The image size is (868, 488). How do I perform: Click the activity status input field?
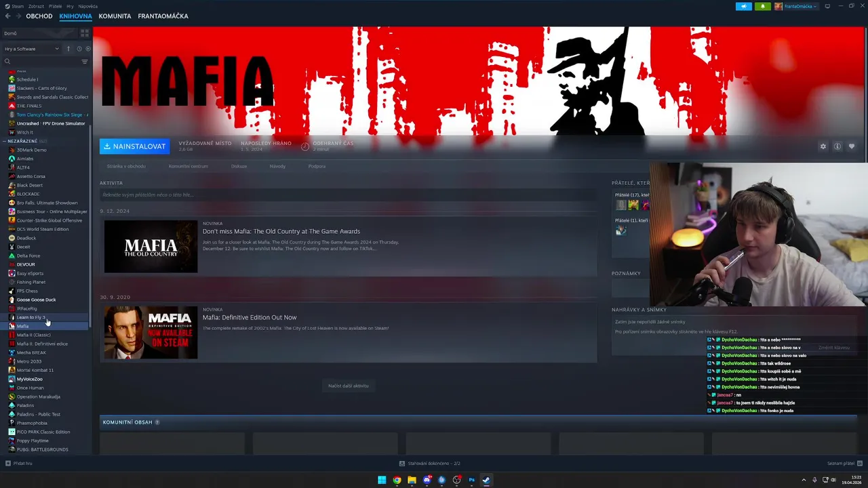pos(349,195)
